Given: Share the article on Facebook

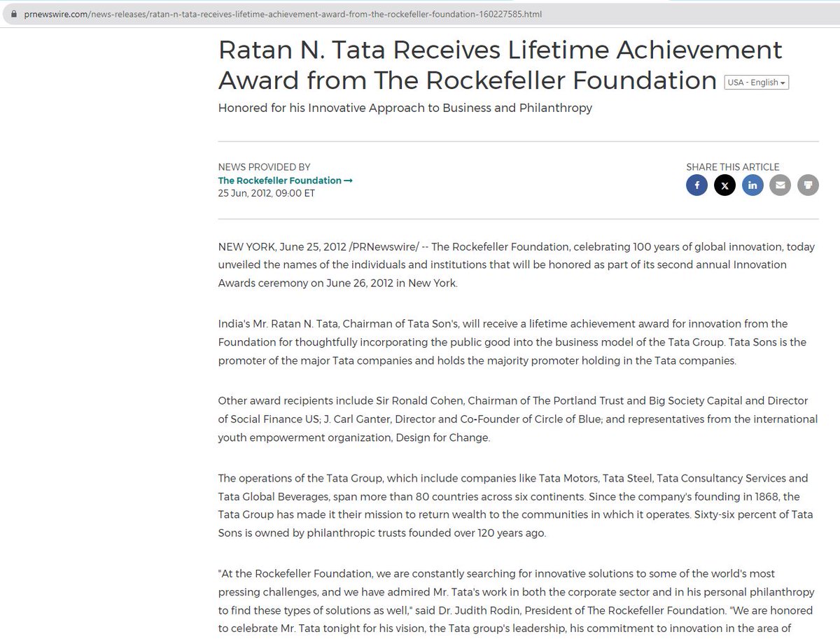Looking at the screenshot, I should pos(696,185).
